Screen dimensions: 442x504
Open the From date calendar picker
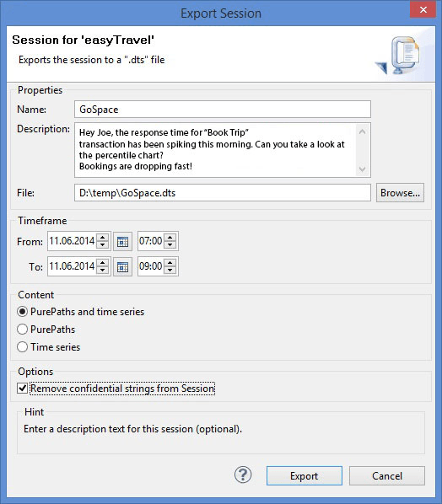coord(122,241)
